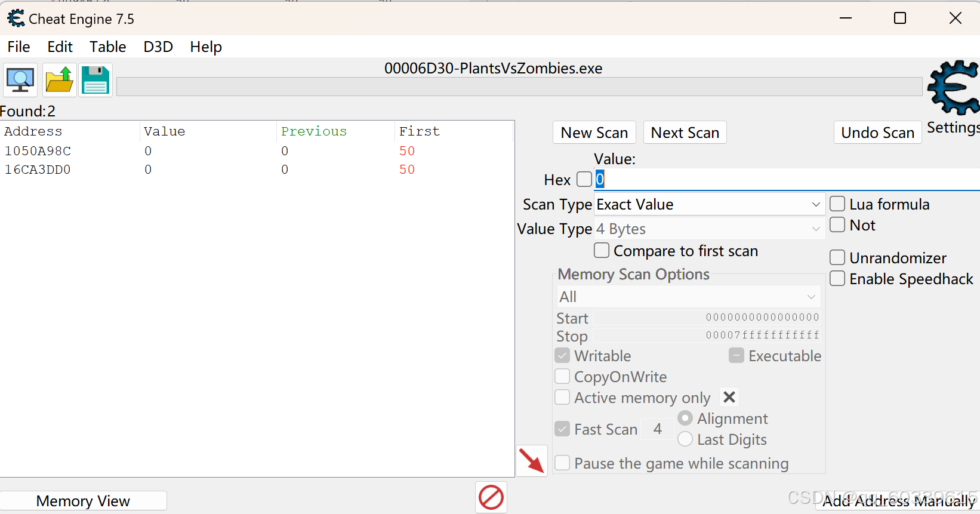Open the D3D menu
The height and width of the screenshot is (514, 980).
[158, 47]
